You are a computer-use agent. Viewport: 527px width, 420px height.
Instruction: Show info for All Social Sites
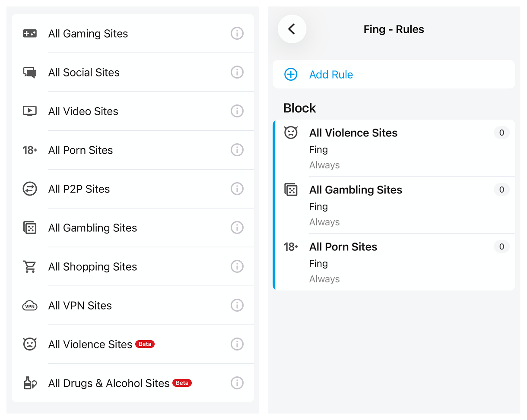(x=237, y=72)
